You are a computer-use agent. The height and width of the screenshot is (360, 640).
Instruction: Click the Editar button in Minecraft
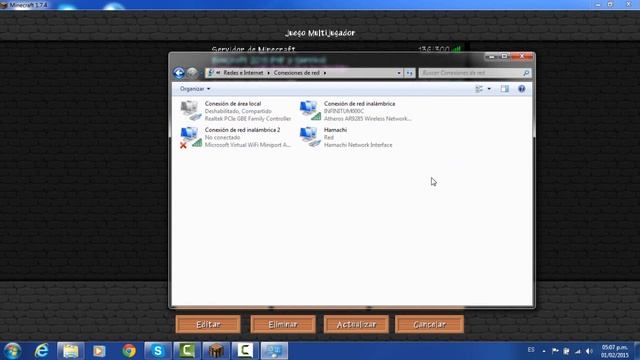(208, 324)
